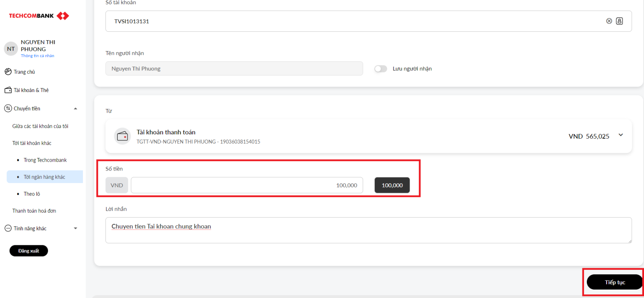Expand the Tính năng khác menu arrow
Image resolution: width=644 pixels, height=298 pixels.
point(75,228)
